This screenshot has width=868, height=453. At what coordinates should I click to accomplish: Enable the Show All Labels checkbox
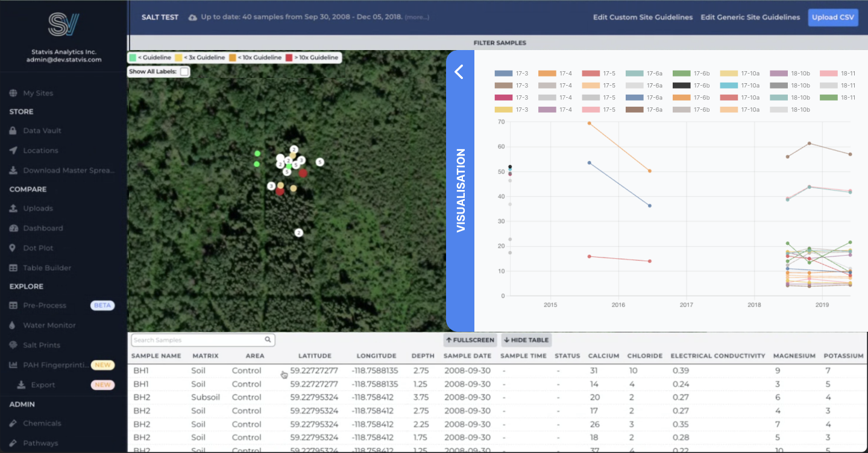tap(184, 72)
